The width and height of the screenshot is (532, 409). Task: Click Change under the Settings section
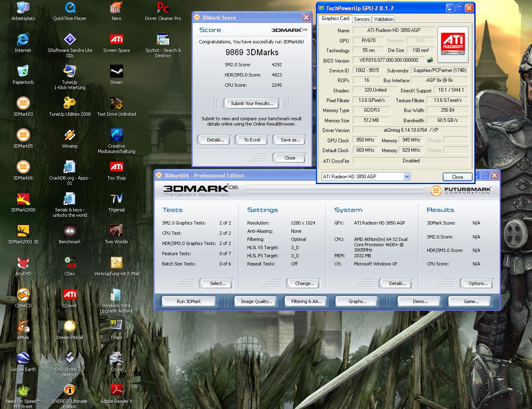pyautogui.click(x=304, y=283)
